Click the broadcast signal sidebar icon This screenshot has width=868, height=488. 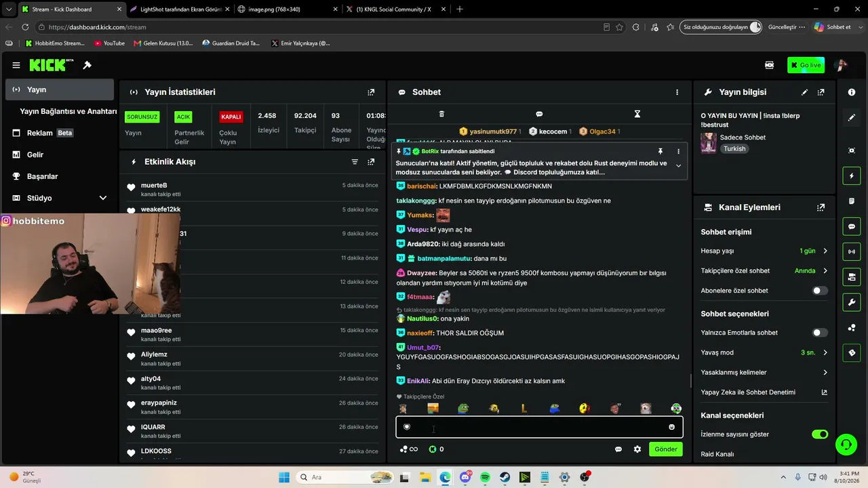click(852, 251)
